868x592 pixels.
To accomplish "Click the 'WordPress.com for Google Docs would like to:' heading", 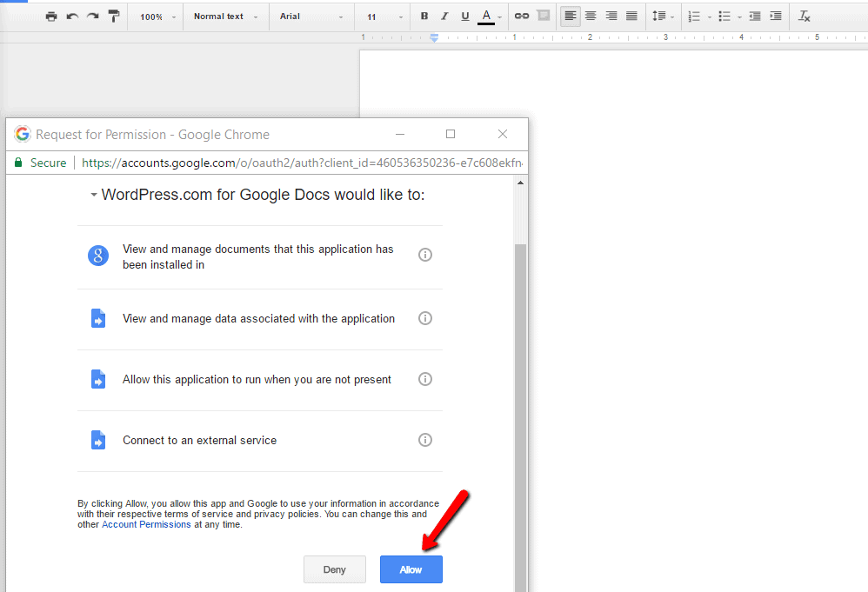I will [x=263, y=195].
